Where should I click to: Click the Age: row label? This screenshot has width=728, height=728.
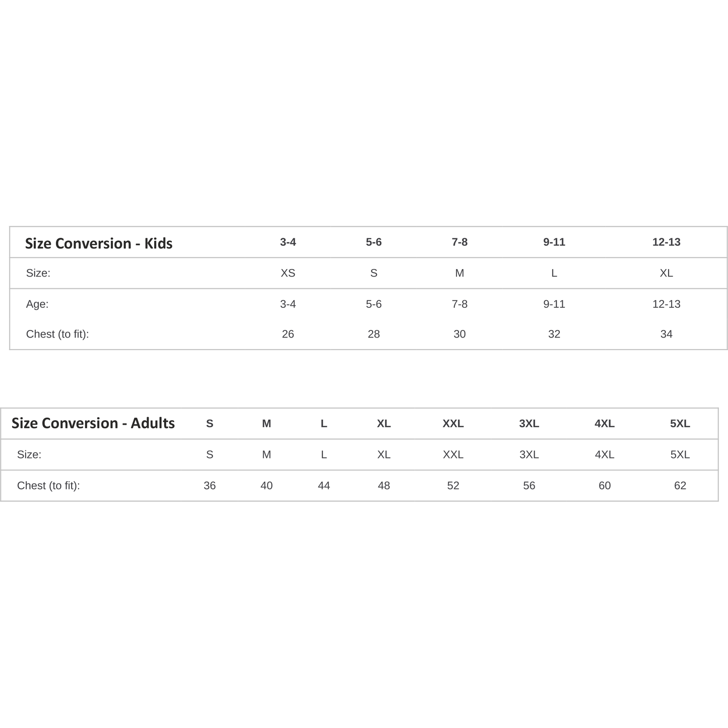click(x=37, y=304)
